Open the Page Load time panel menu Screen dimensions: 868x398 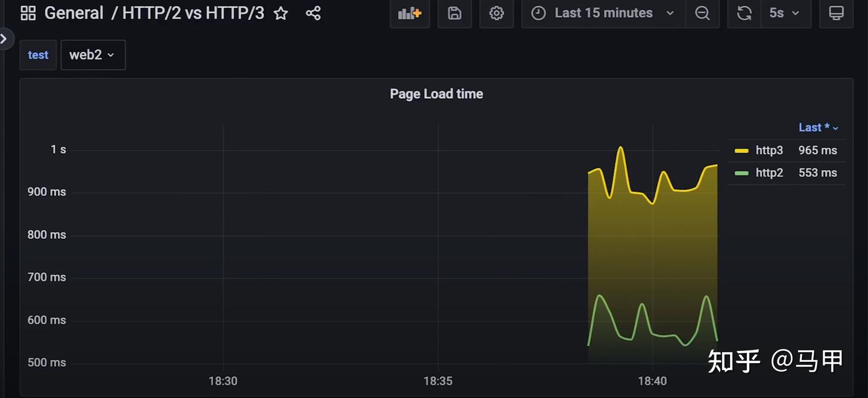click(436, 94)
